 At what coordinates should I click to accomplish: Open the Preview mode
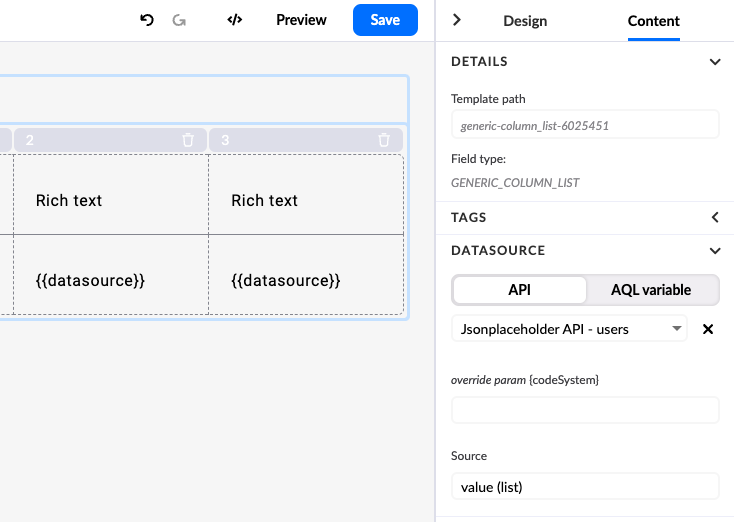pyautogui.click(x=301, y=20)
